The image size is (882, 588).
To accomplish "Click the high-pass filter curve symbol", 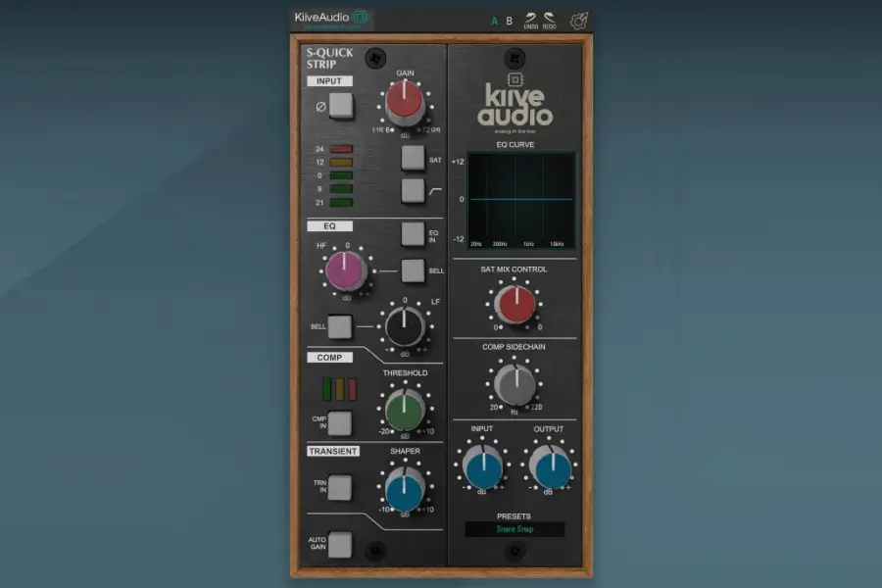I will tap(435, 191).
